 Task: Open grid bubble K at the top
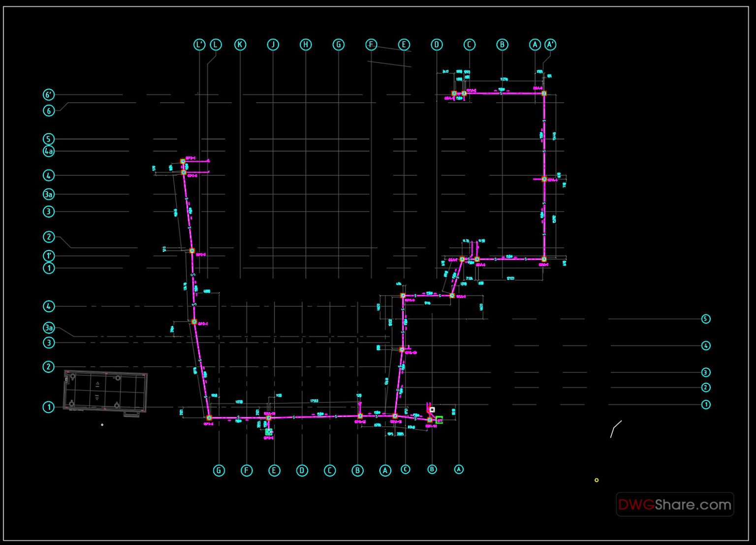tap(240, 44)
